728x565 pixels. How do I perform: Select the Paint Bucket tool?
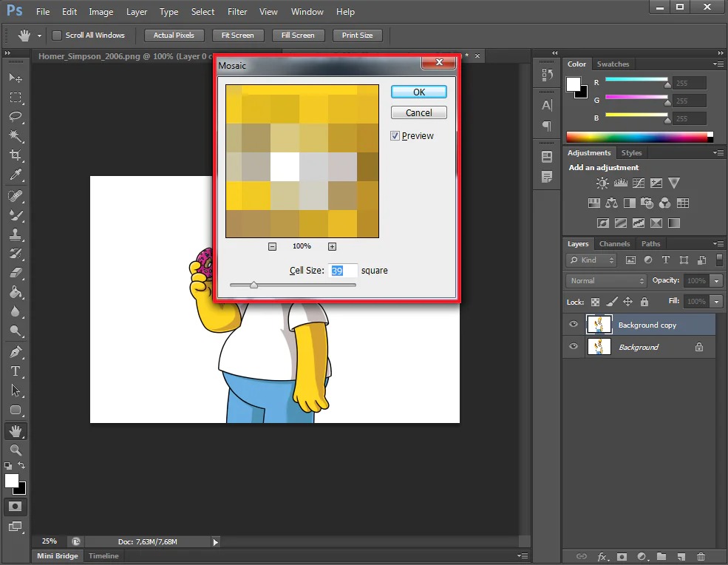click(x=16, y=292)
